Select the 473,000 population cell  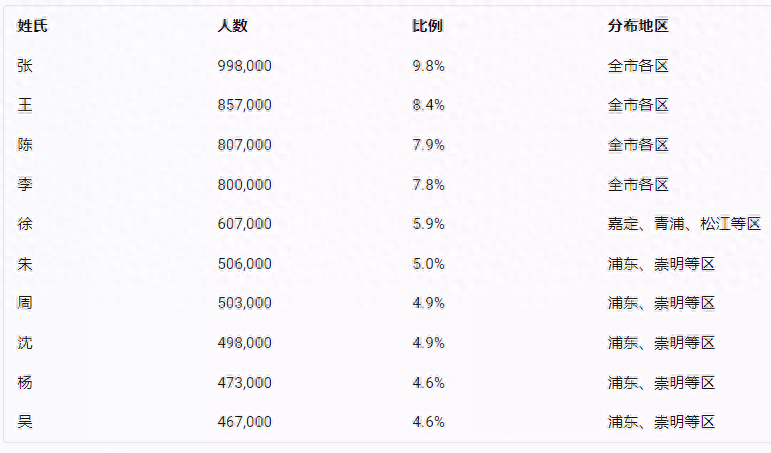coord(244,382)
